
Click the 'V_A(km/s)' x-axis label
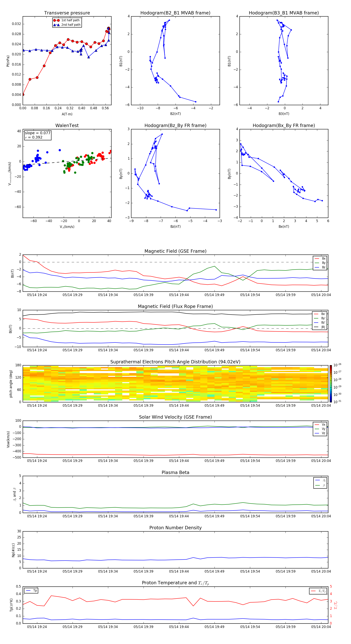pyautogui.click(x=67, y=227)
